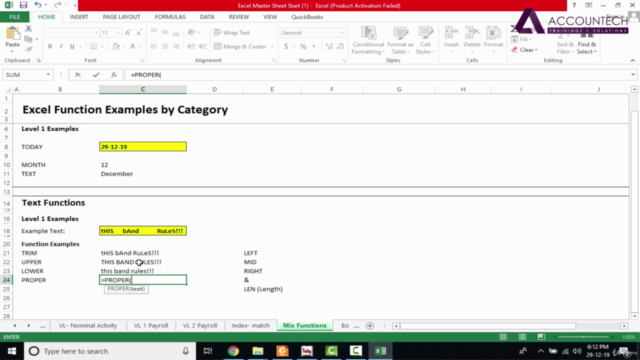Open the VL 1 Payroll sheet tab
Screen dimensions: 640x360
[x=151, y=326]
